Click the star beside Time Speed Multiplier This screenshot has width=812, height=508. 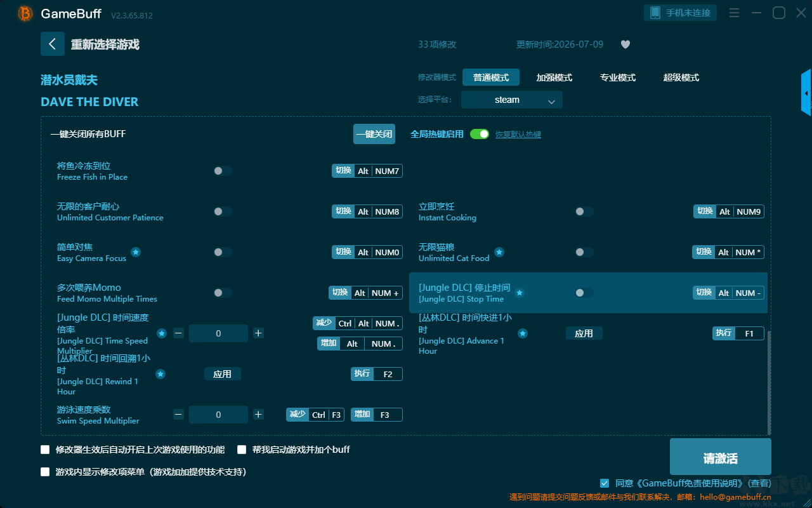(162, 333)
